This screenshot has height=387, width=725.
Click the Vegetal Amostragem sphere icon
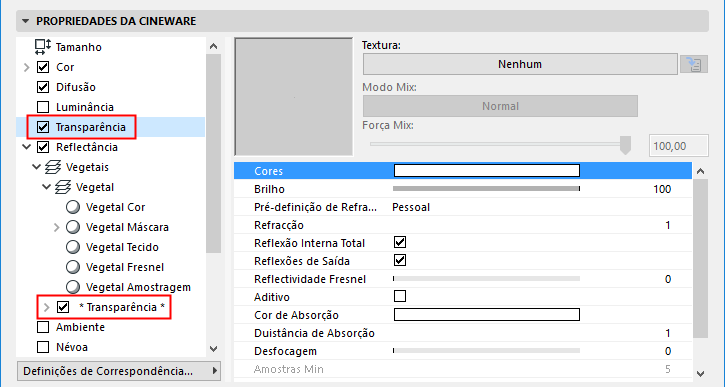pos(73,287)
